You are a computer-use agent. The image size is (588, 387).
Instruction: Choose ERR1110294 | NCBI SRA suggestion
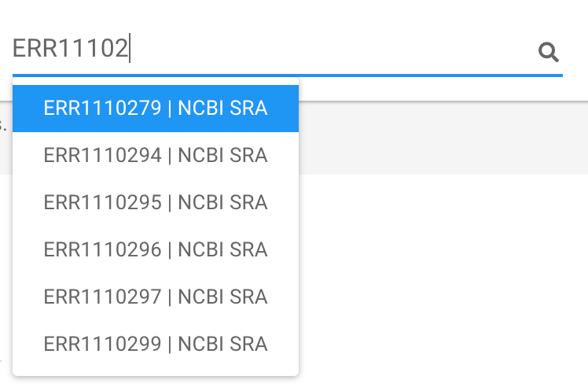point(156,156)
